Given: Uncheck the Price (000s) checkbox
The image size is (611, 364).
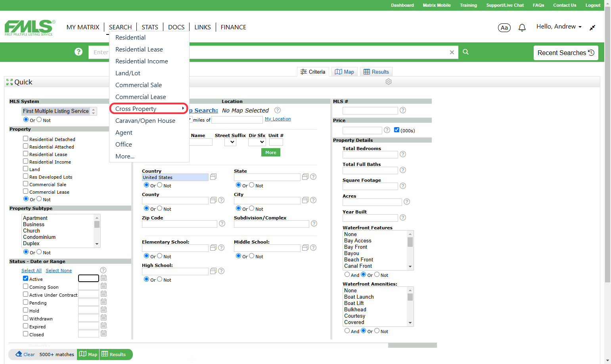Looking at the screenshot, I should pos(396,130).
